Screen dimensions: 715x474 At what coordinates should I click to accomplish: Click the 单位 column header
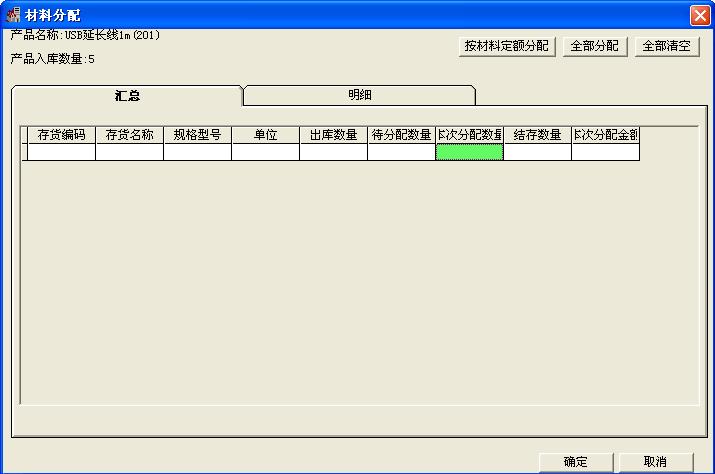click(x=265, y=135)
